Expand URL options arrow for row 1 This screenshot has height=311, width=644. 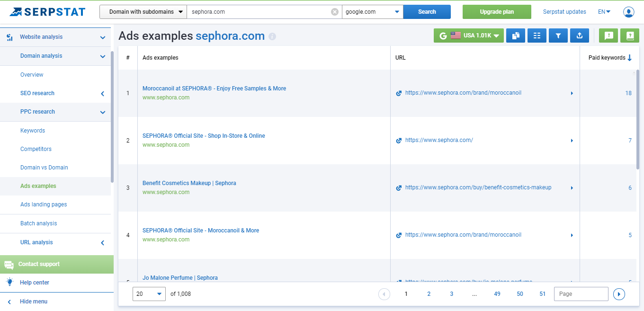pyautogui.click(x=572, y=93)
